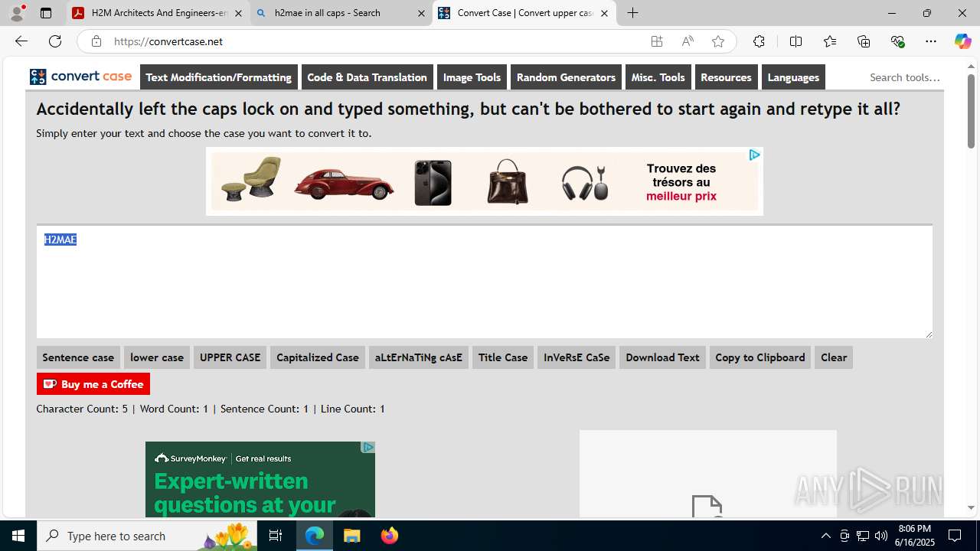Launch Firefox from the taskbar
Viewport: 980px width, 551px height.
click(389, 536)
